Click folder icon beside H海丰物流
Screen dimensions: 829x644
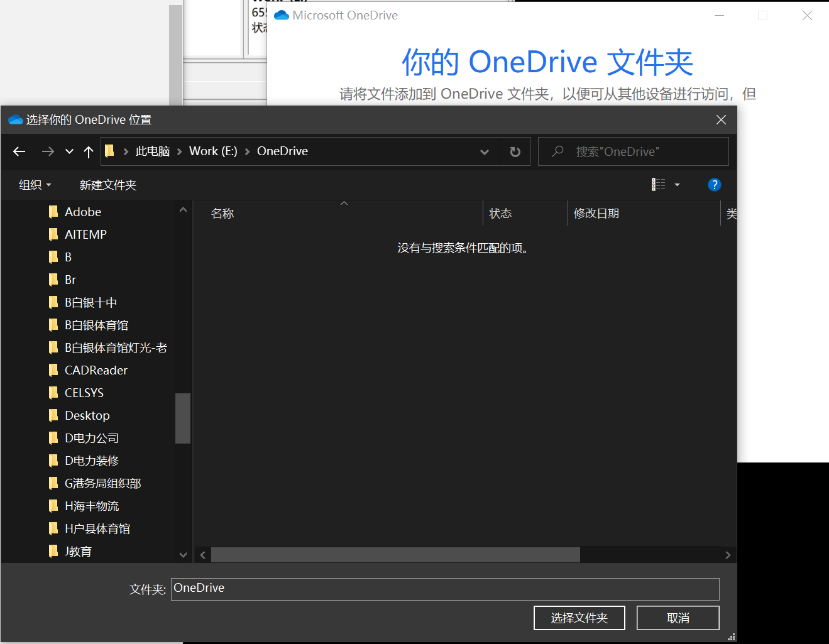pyautogui.click(x=53, y=506)
